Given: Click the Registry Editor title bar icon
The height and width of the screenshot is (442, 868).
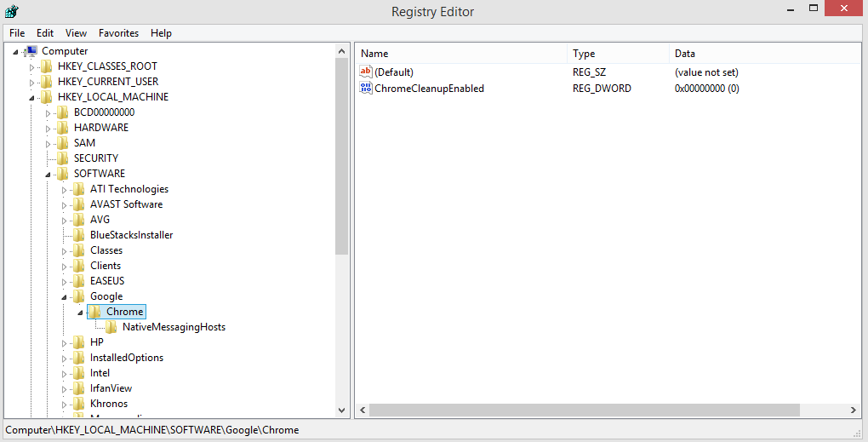Looking at the screenshot, I should coord(12,11).
